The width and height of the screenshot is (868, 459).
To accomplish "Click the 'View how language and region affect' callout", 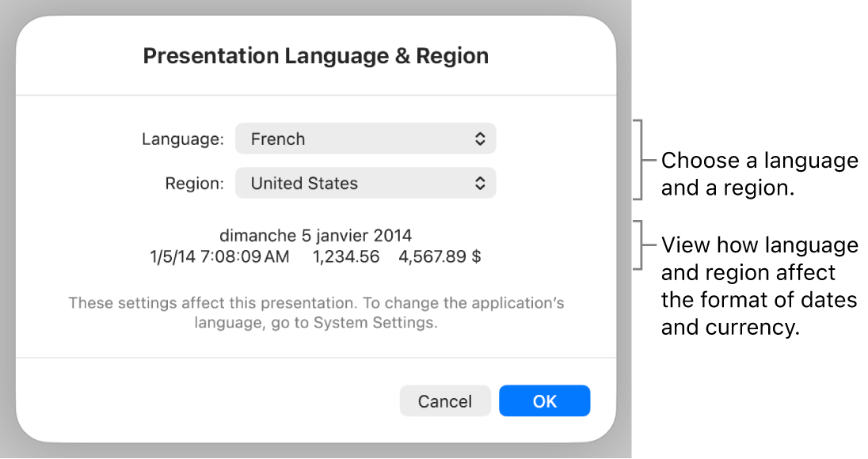I will (x=759, y=286).
